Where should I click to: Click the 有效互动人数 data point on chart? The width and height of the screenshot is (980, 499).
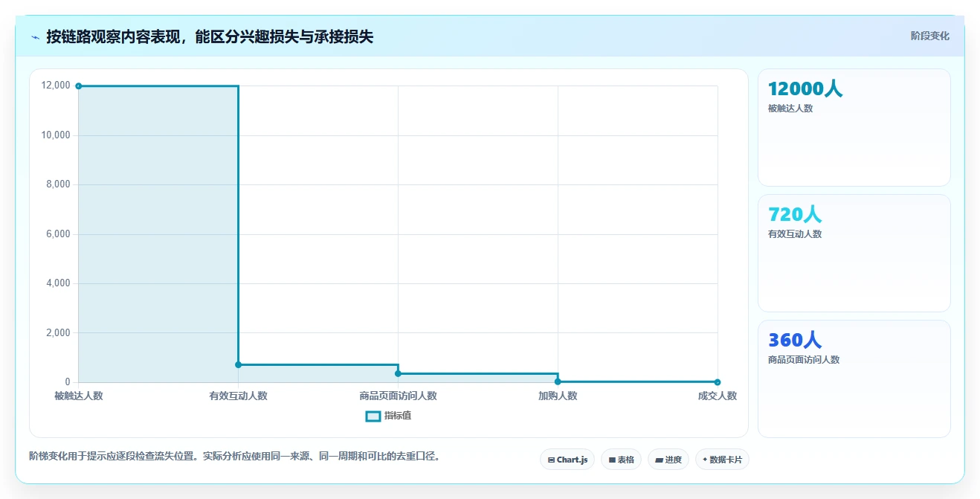tap(239, 364)
